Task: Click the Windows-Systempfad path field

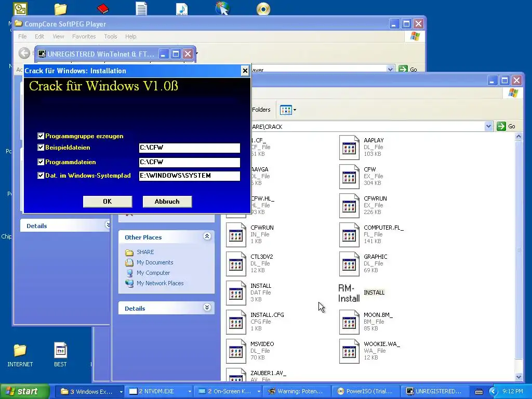Action: coord(189,176)
